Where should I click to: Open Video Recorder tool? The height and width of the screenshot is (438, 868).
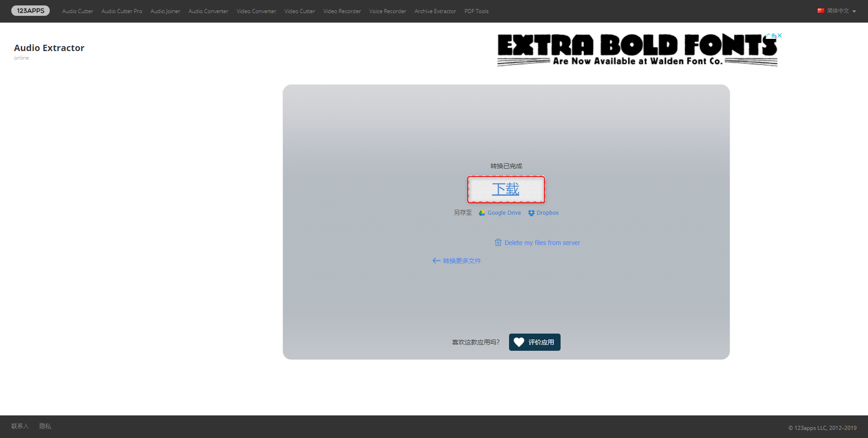pos(342,11)
